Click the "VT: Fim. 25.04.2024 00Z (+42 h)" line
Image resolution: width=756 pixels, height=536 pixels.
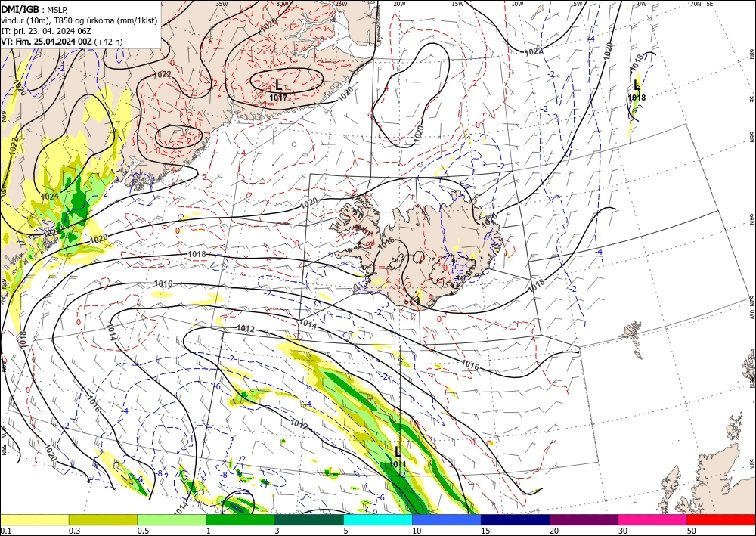pyautogui.click(x=62, y=42)
